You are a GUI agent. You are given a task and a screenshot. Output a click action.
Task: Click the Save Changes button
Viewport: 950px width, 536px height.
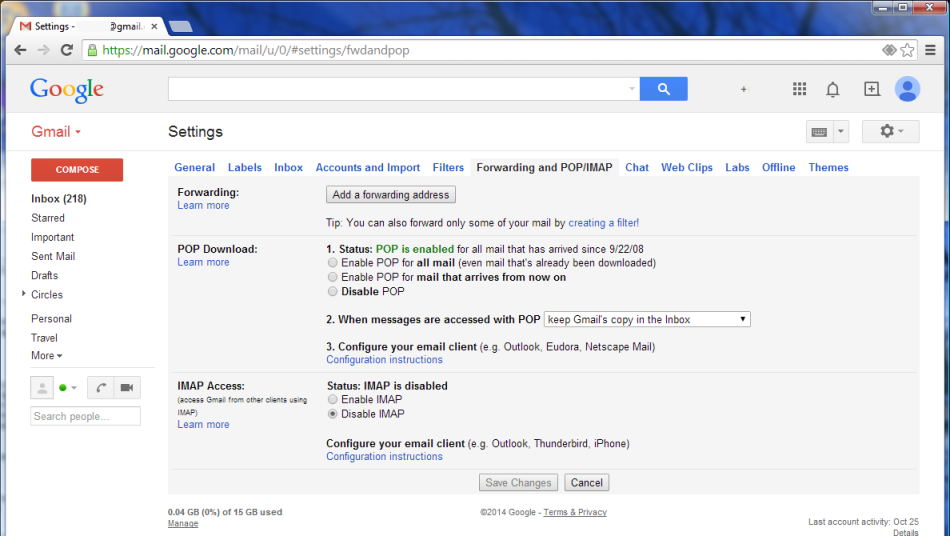(x=518, y=483)
